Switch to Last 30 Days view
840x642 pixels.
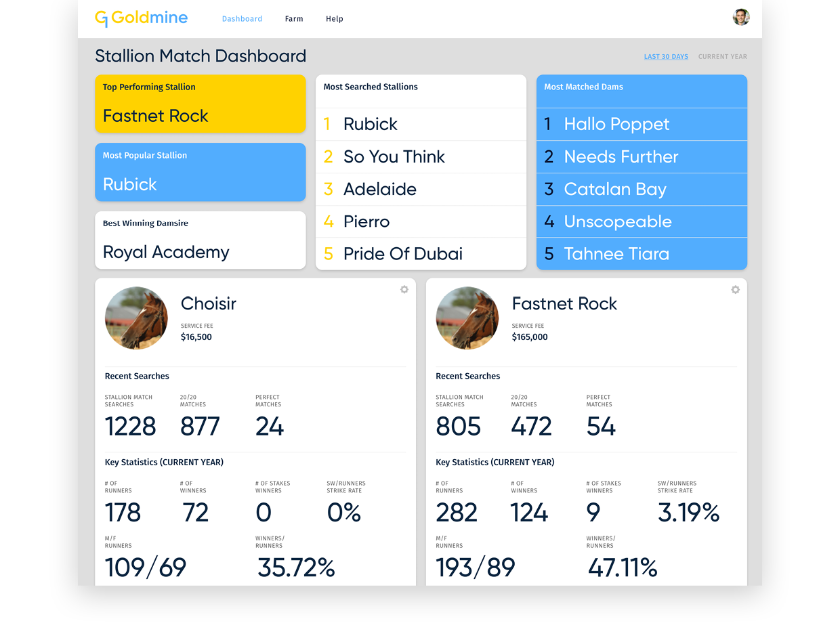(666, 57)
